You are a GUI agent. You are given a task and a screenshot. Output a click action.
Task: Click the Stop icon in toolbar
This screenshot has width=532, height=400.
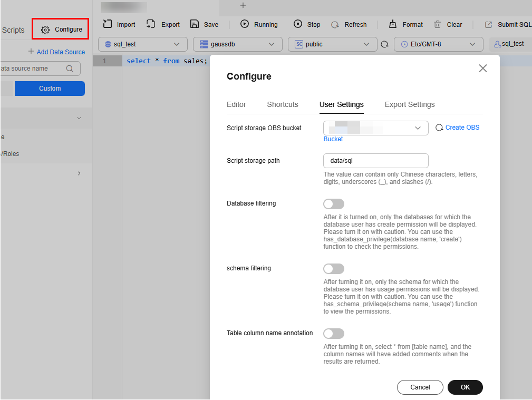point(297,24)
